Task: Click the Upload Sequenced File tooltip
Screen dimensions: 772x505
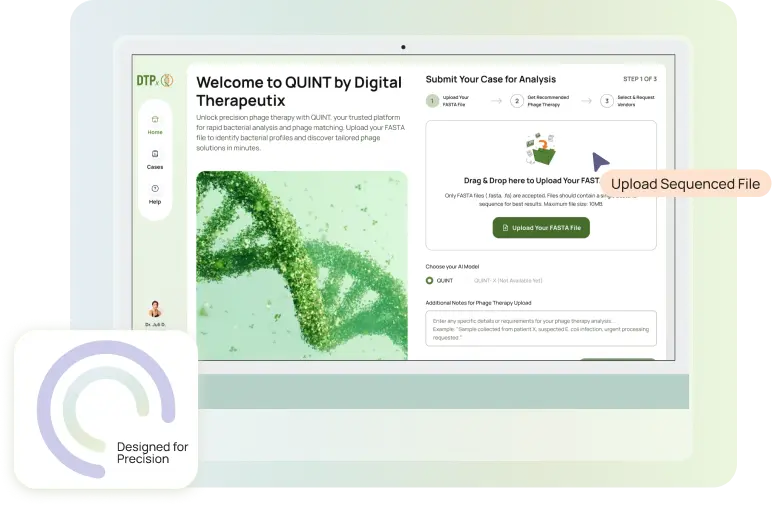Action: coord(685,184)
